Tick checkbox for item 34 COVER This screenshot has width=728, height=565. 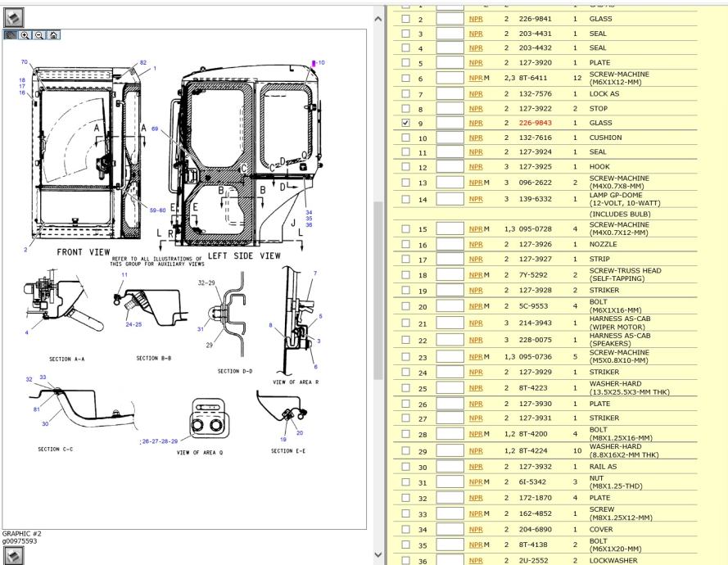(405, 529)
